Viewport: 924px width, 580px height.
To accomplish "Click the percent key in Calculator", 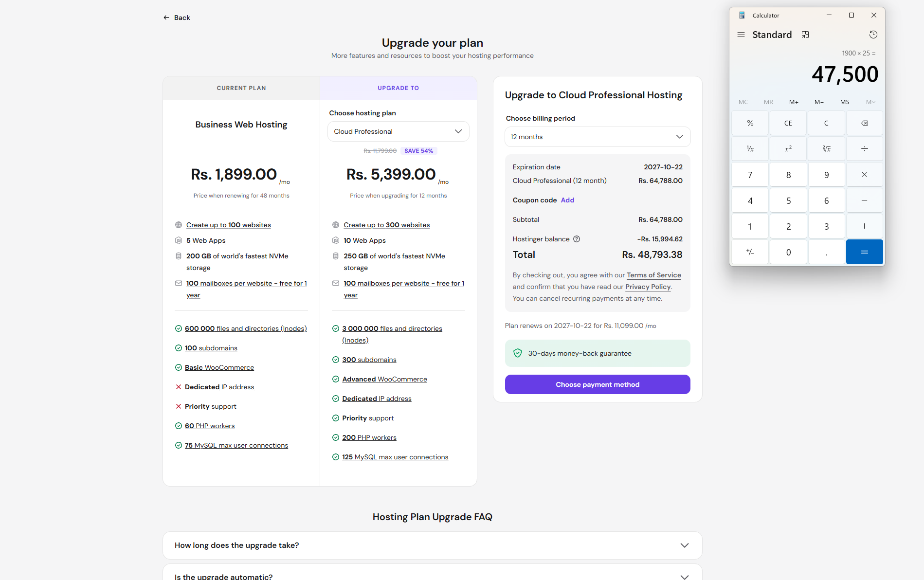I will click(x=750, y=123).
